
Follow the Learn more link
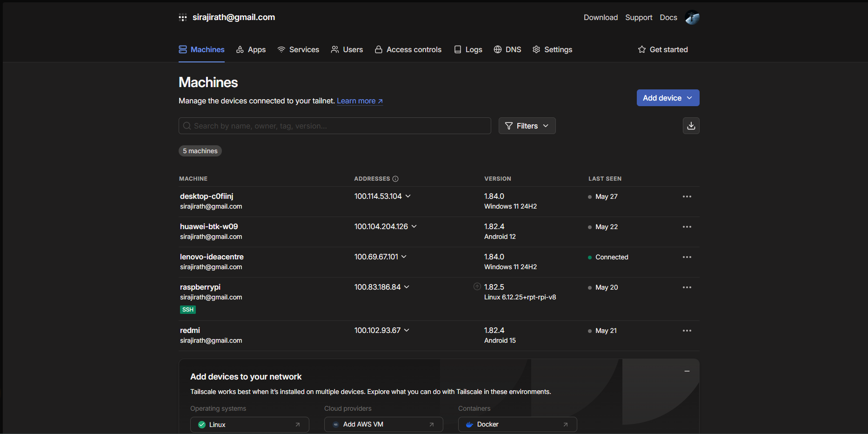(x=360, y=101)
